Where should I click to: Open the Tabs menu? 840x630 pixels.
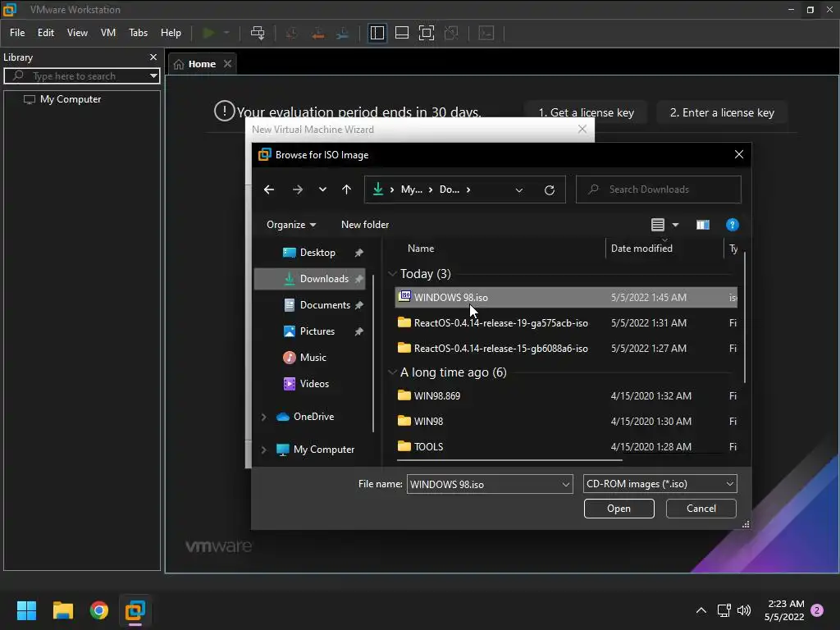pos(138,33)
